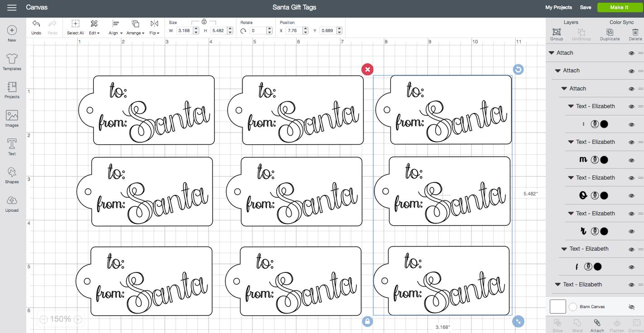Click line type icon on the m layer
Viewport: 644px width, 333px height.
tap(595, 160)
